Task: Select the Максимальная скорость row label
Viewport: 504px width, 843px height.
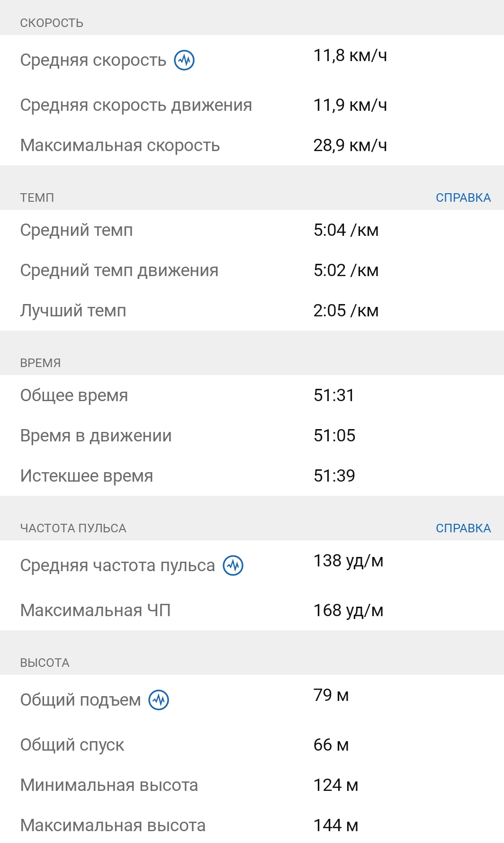Action: tap(120, 145)
